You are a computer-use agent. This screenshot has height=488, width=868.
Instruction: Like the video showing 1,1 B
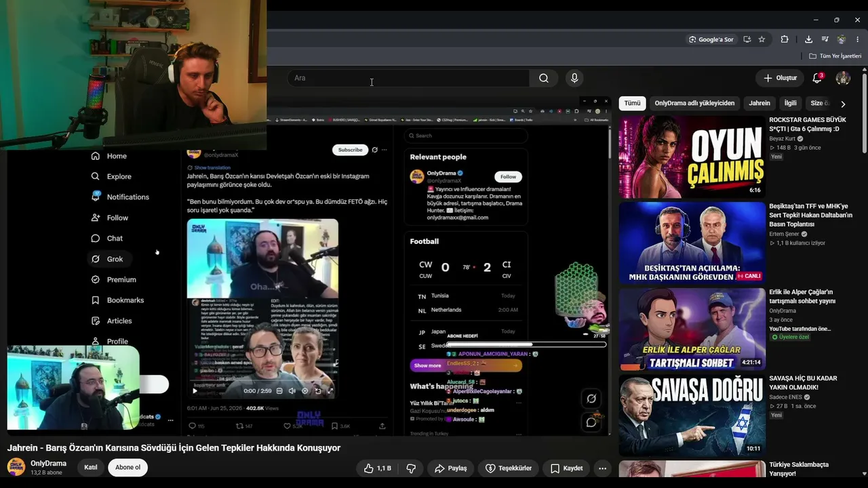376,468
